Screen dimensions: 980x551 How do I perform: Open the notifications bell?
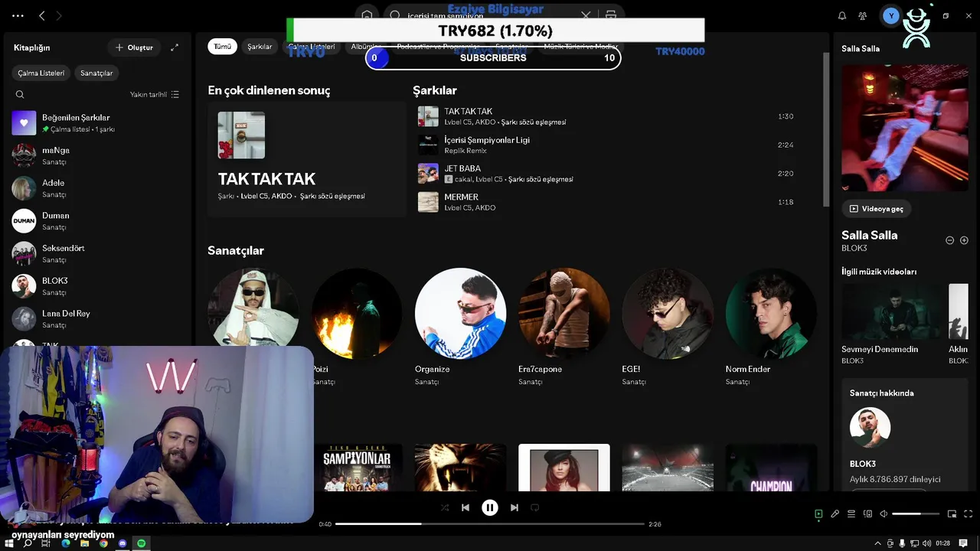(842, 15)
